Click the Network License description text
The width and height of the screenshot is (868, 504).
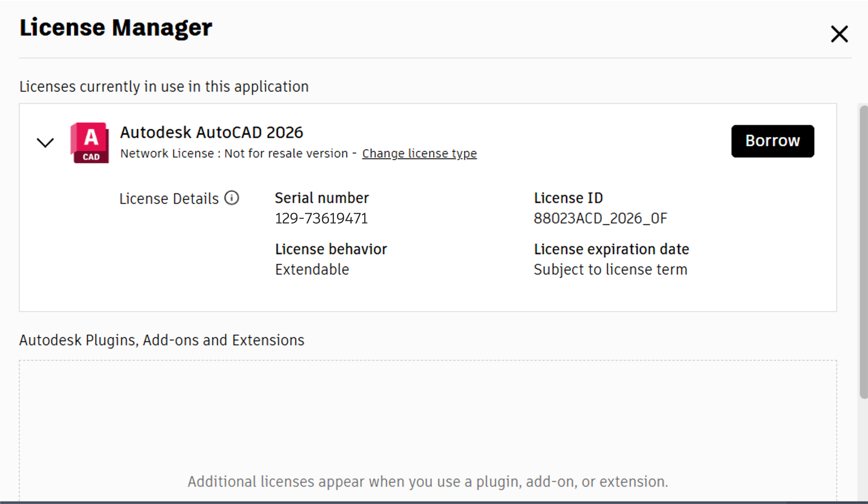(234, 153)
